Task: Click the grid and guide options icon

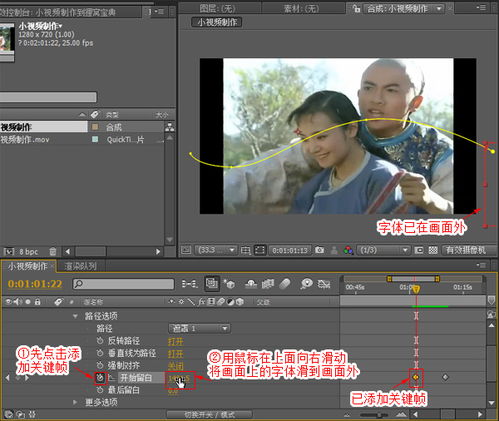Action: pyautogui.click(x=245, y=250)
